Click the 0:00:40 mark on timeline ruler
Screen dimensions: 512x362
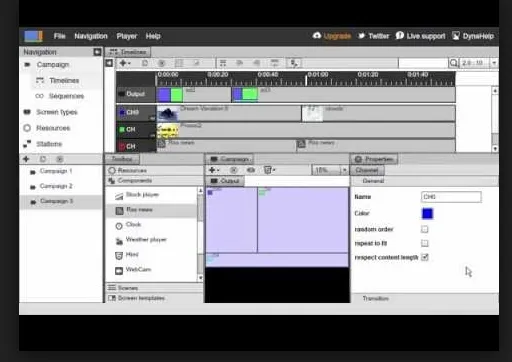pos(267,74)
